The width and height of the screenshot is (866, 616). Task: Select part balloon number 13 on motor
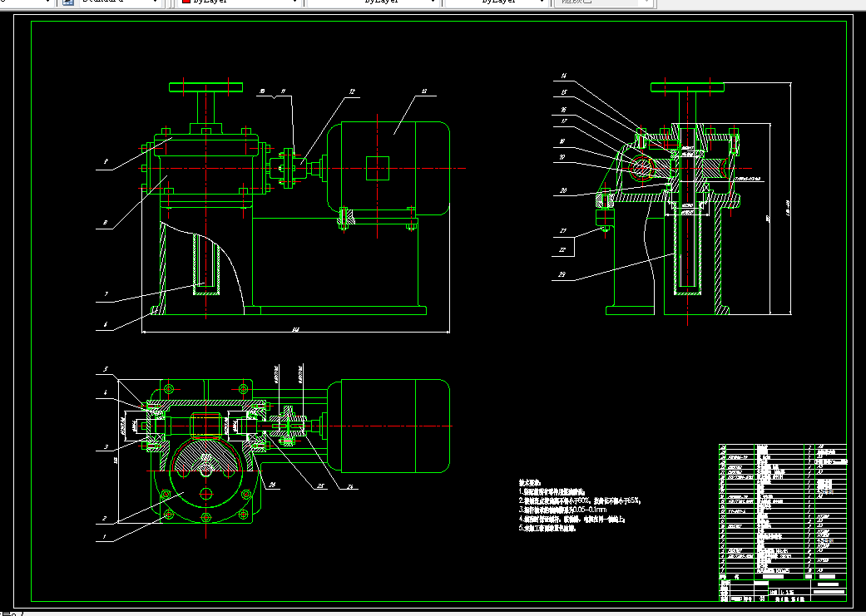point(423,92)
